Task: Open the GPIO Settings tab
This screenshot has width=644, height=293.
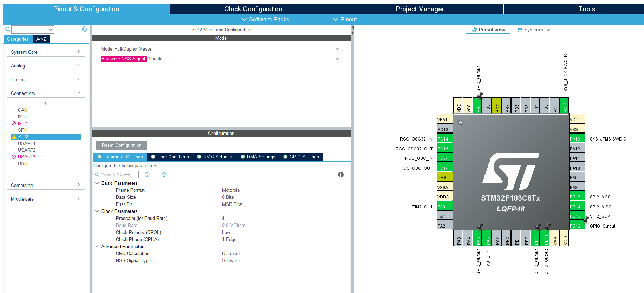Action: click(301, 157)
